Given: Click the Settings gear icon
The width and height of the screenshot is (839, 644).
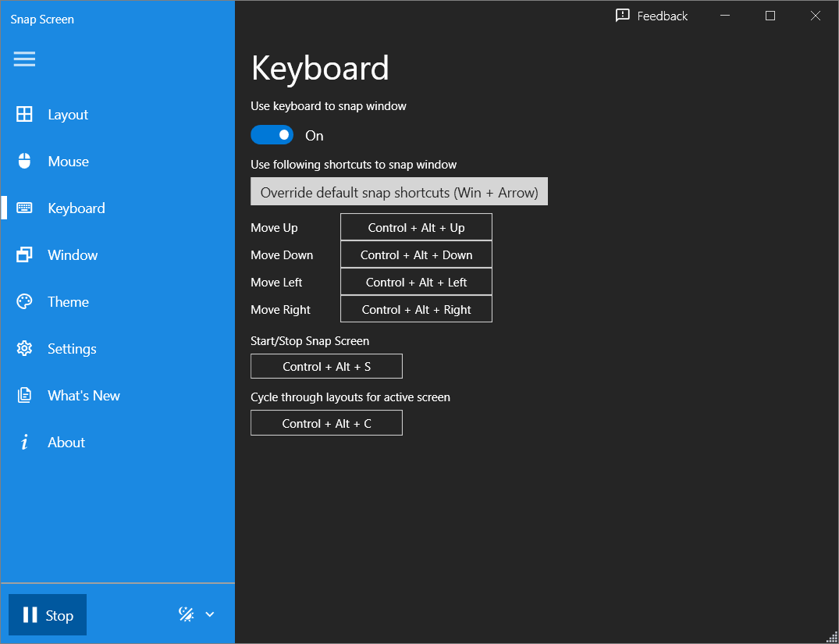Looking at the screenshot, I should tap(24, 348).
